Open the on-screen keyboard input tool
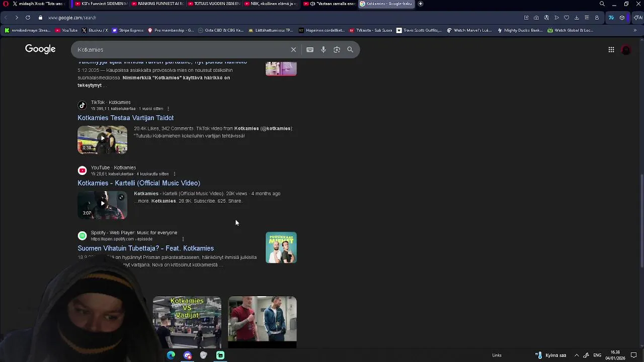 (310, 50)
